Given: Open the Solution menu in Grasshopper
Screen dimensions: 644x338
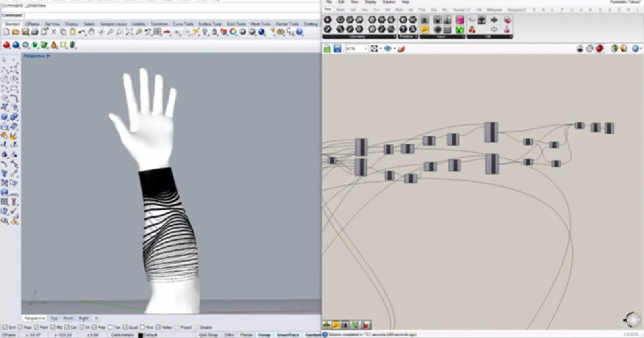Looking at the screenshot, I should tap(389, 2).
